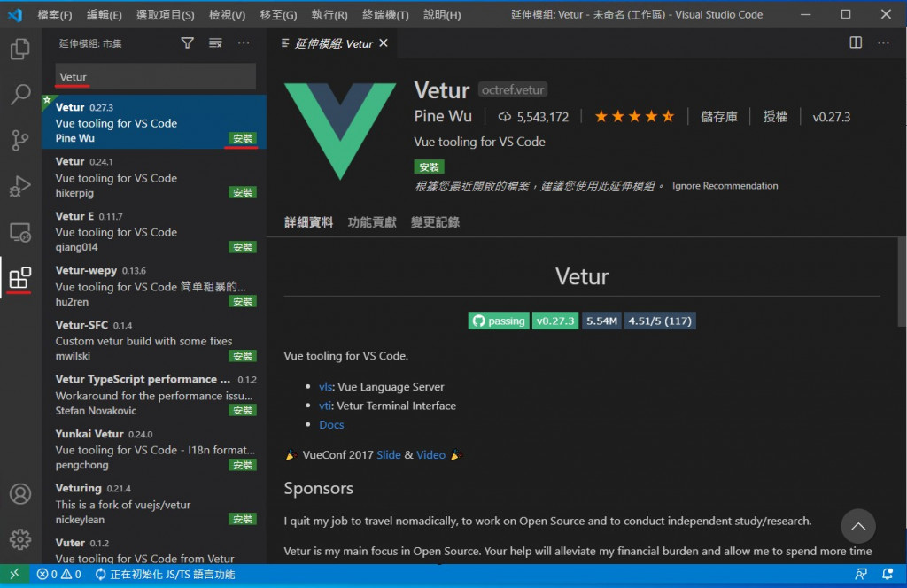
Task: Click the extension search field containing Vetur
Action: coord(155,77)
